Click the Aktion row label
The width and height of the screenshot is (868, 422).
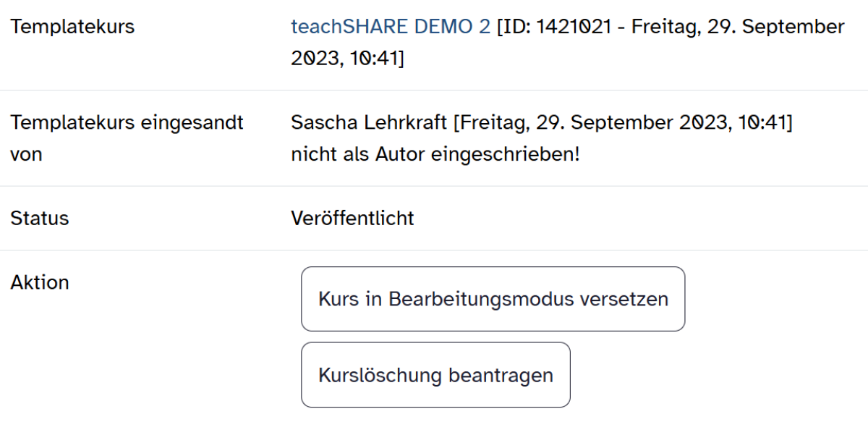(40, 282)
